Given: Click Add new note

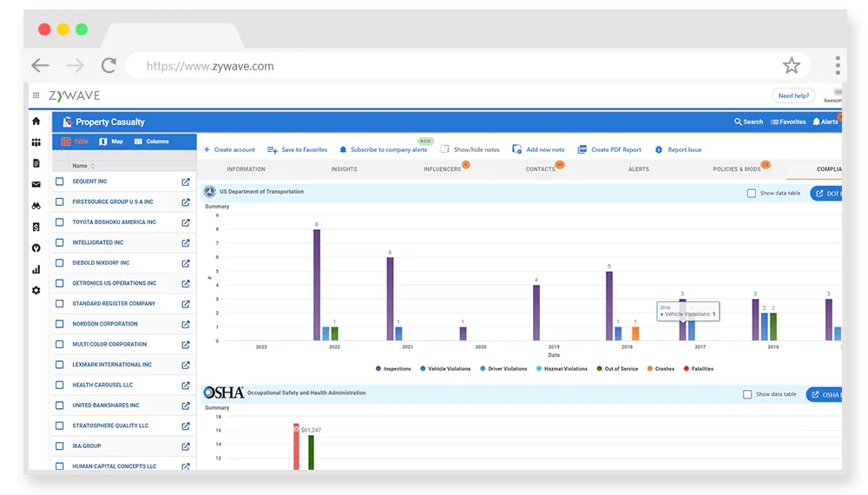Looking at the screenshot, I should point(539,149).
